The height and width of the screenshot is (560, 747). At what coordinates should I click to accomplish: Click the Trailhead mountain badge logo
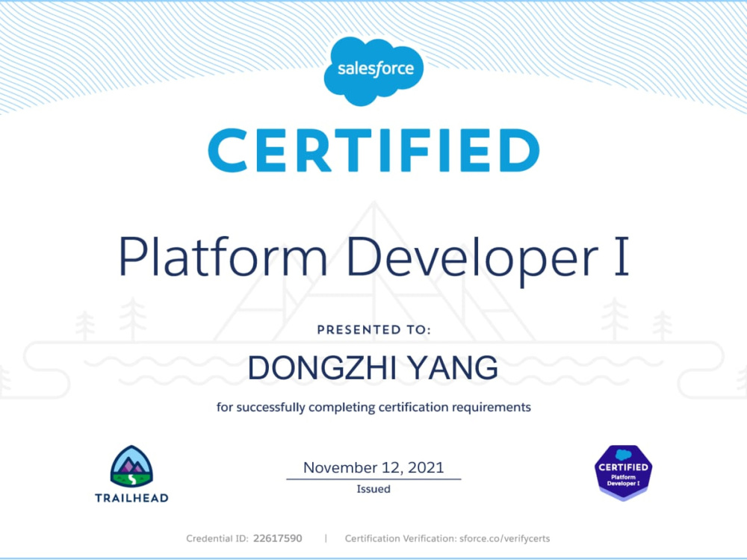(131, 466)
